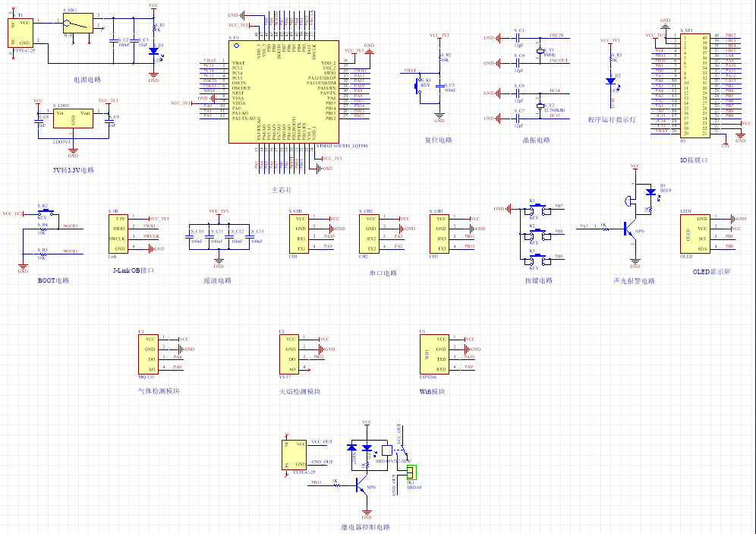Select the B1 BEEP LED diode

coord(650,191)
